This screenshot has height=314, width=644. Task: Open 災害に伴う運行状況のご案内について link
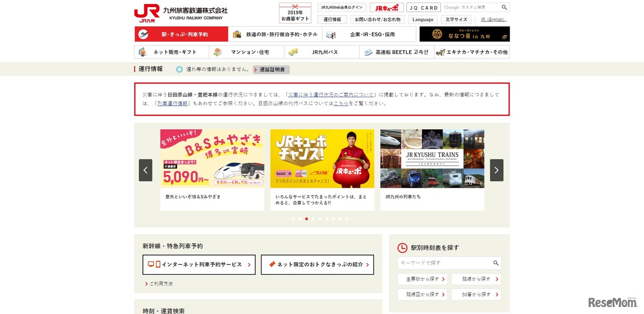pos(331,95)
